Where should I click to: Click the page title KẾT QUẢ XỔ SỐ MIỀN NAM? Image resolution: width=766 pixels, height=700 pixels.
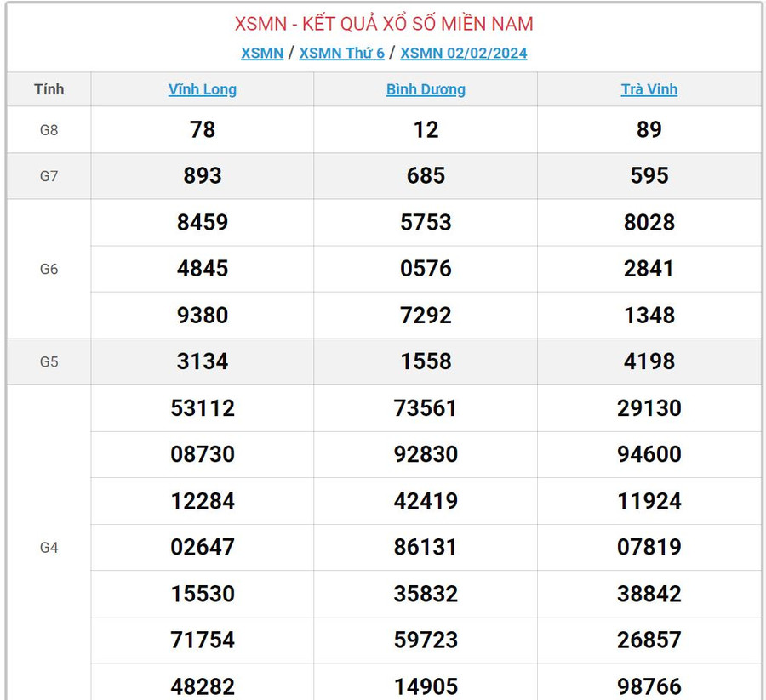pos(384,23)
